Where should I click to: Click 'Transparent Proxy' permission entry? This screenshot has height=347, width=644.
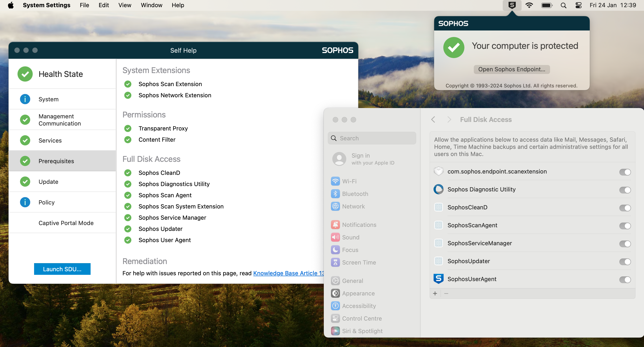tap(163, 128)
